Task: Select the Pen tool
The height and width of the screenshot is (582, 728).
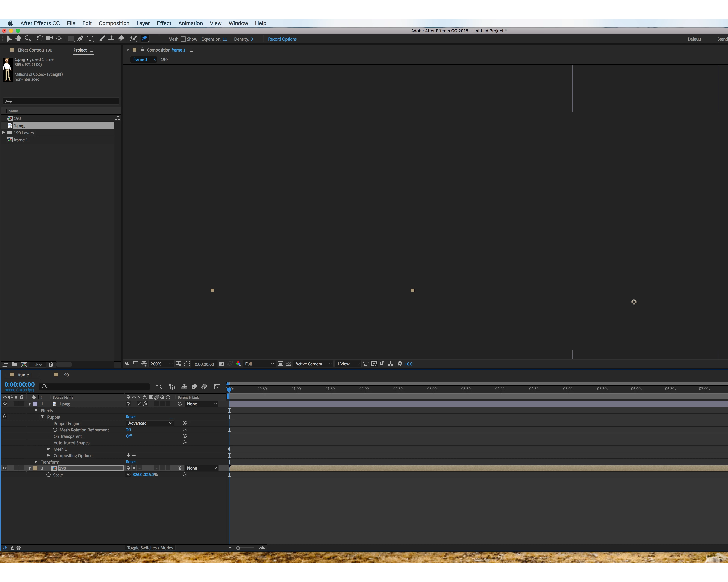Action: click(80, 39)
